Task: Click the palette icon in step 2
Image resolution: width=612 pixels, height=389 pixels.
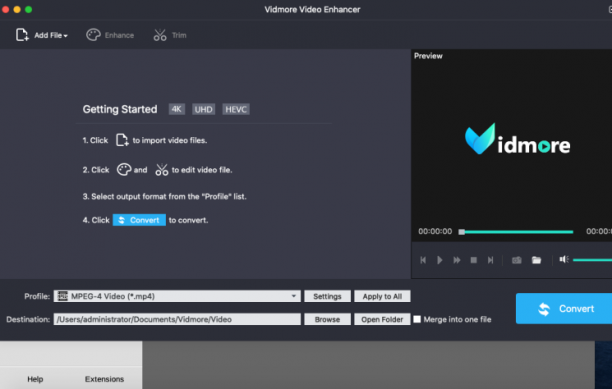Action: pos(124,170)
